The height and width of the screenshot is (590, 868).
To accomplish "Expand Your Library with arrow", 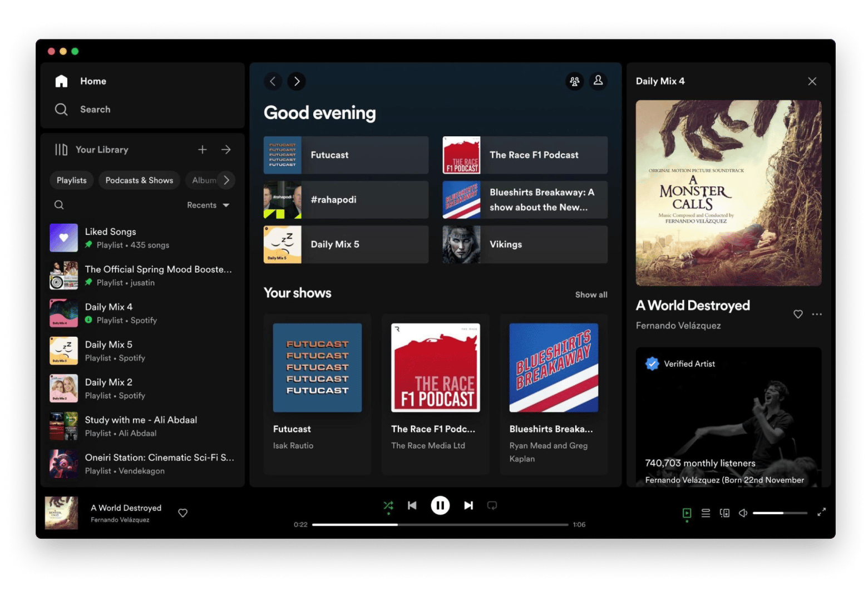I will pos(226,150).
